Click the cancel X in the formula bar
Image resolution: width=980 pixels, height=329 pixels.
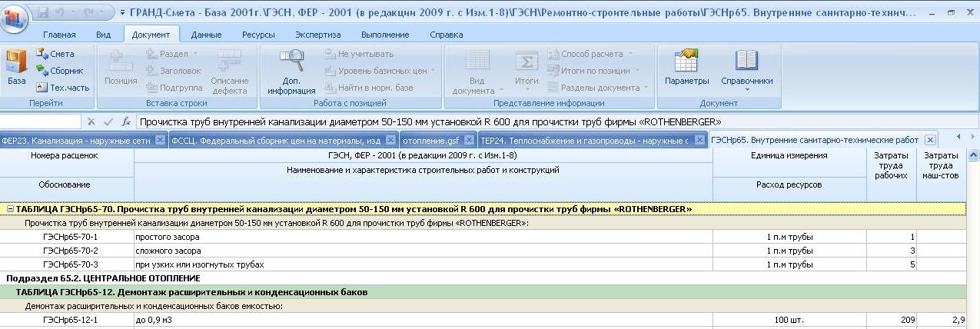pyautogui.click(x=91, y=121)
